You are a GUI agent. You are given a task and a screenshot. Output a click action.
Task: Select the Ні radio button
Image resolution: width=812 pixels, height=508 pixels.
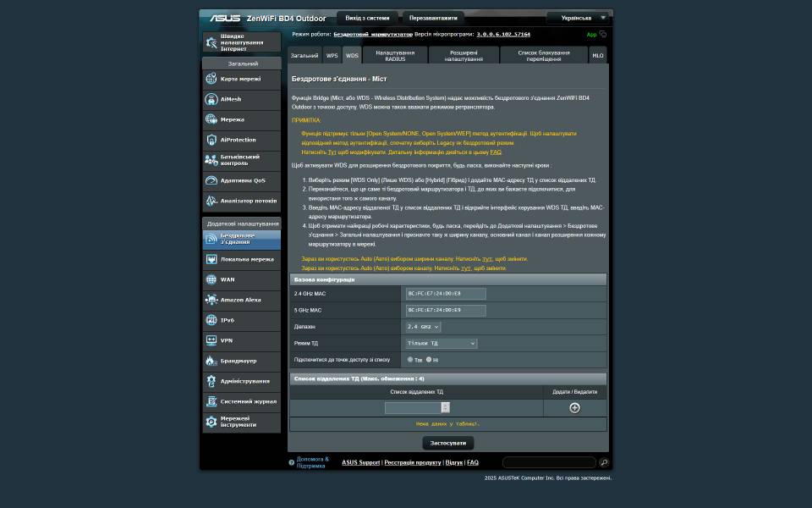[x=429, y=360]
